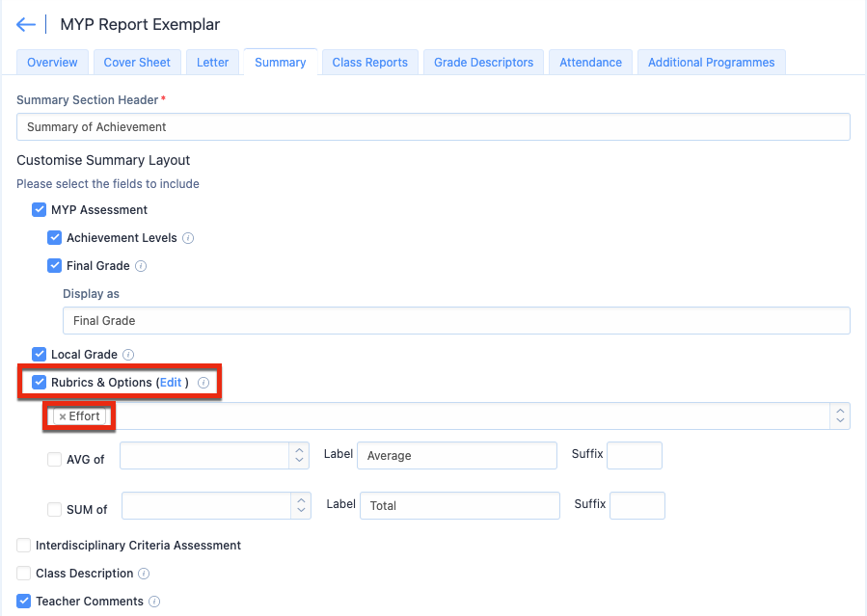
Task: Enable the AVG of checkbox
Action: [x=54, y=460]
